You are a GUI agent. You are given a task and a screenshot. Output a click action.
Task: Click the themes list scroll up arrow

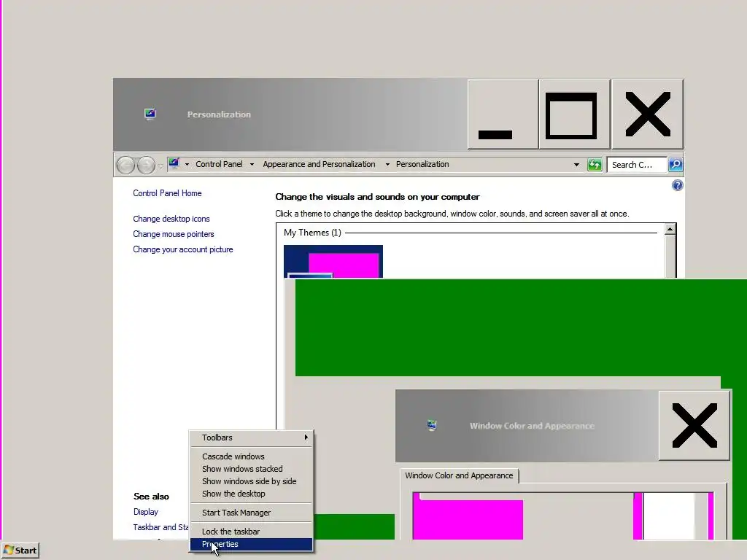click(670, 229)
